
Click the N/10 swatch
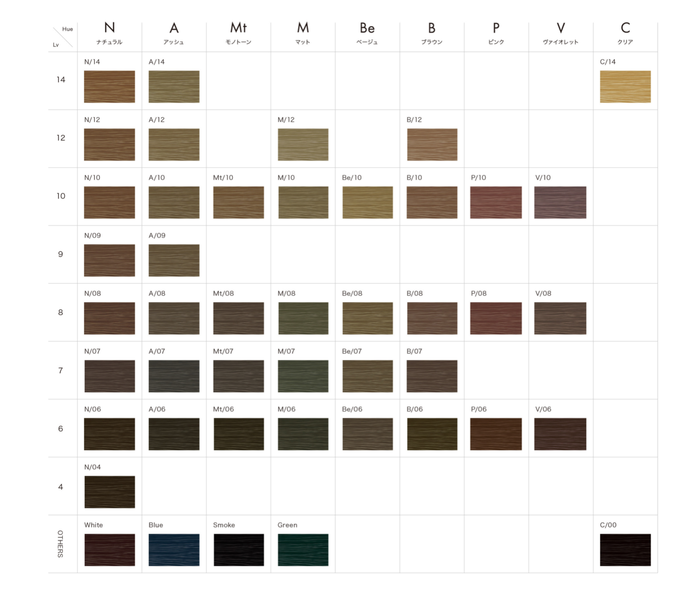coord(109,203)
